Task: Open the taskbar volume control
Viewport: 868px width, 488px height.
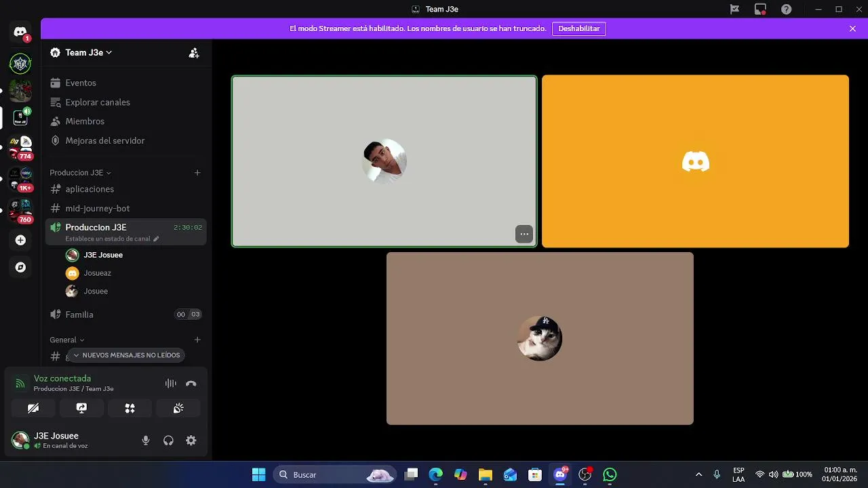Action: click(773, 474)
